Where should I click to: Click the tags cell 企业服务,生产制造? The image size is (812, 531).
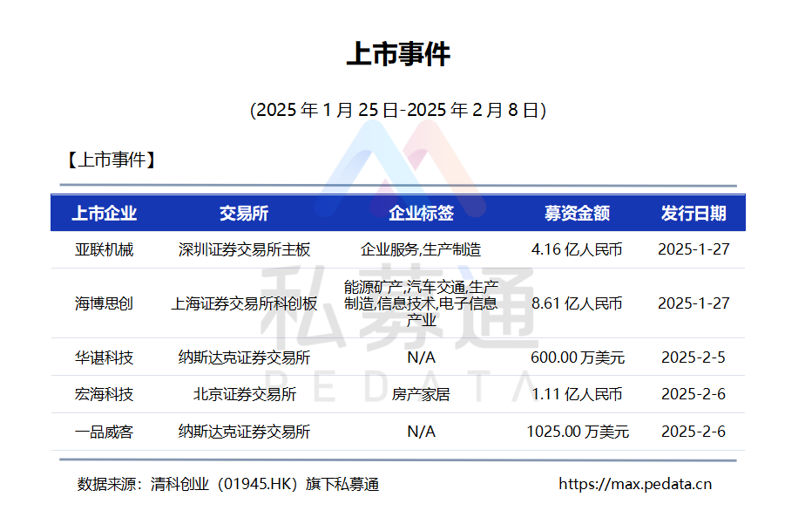[x=421, y=249]
